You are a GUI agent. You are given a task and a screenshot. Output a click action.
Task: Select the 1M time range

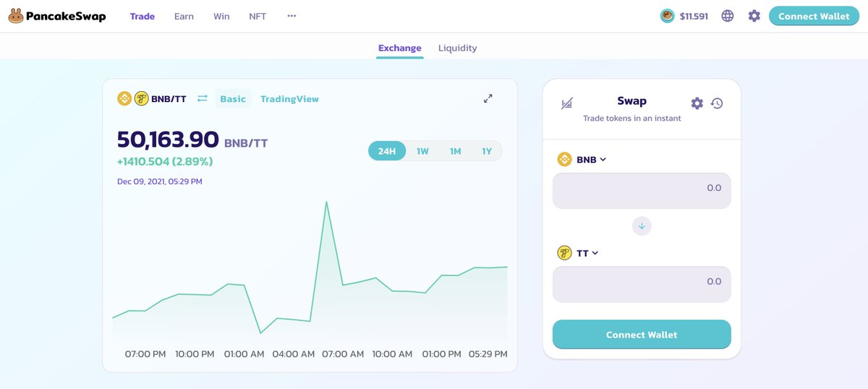455,151
